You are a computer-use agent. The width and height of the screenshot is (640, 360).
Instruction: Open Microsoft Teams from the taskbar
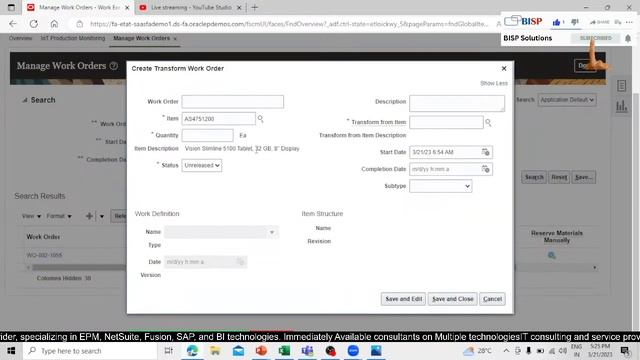click(307, 351)
